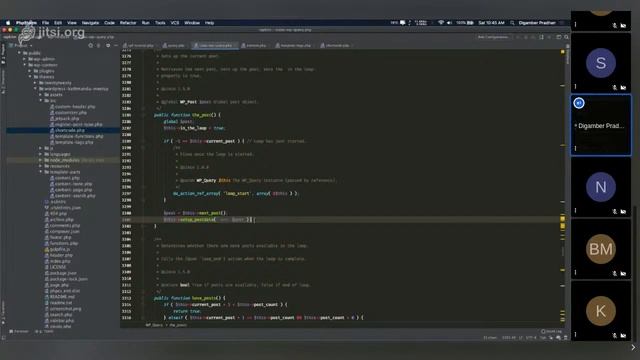
Task: Select package-lock.json in project tree
Action: pos(66,279)
